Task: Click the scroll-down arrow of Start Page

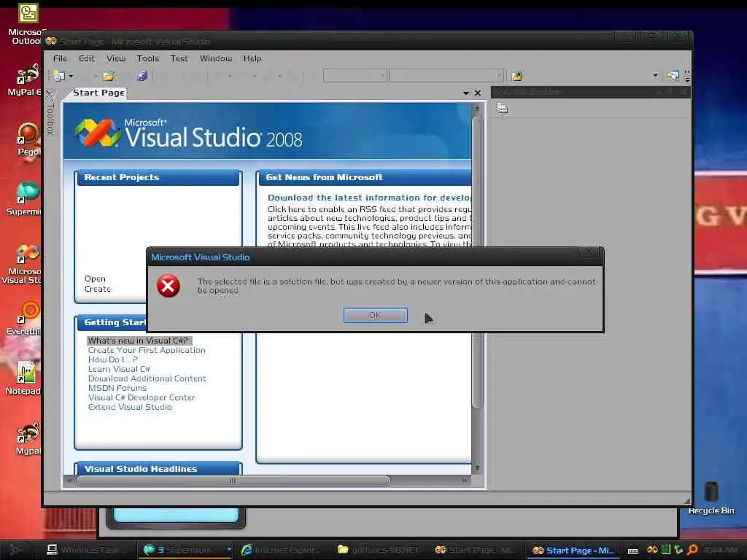Action: pos(477,469)
